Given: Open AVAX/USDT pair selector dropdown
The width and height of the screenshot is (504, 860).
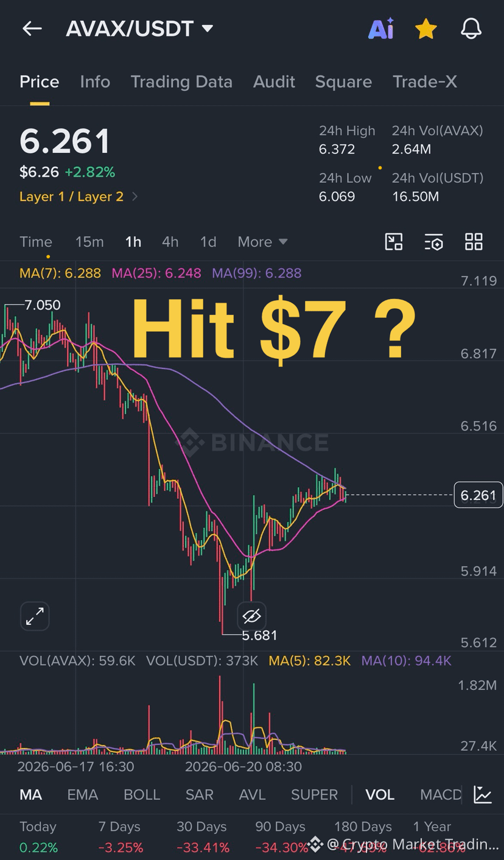Looking at the screenshot, I should click(x=139, y=29).
